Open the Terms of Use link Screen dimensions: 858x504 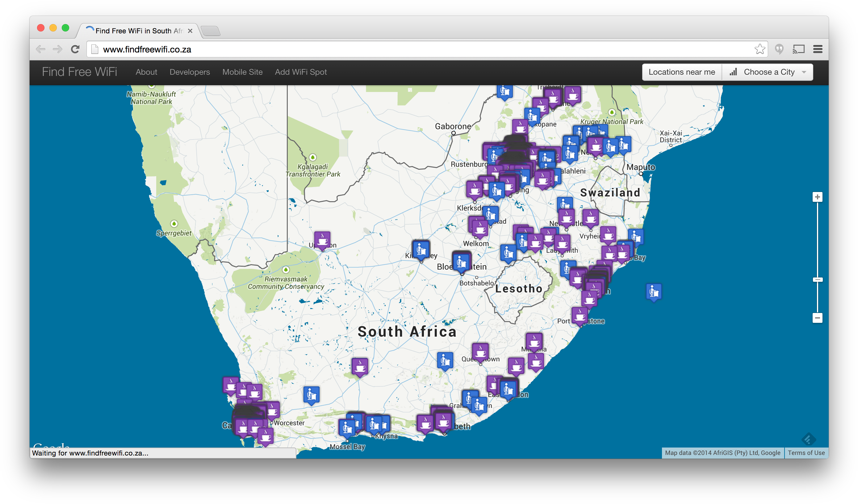click(806, 453)
